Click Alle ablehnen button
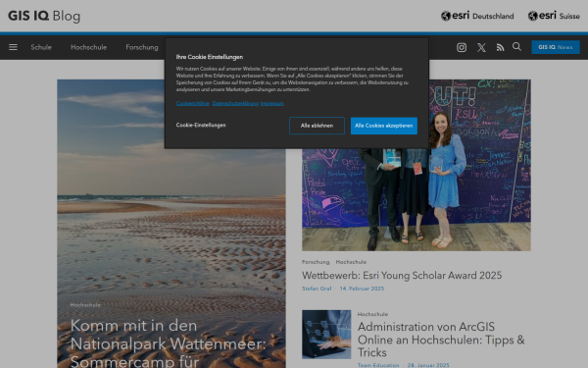This screenshot has height=368, width=588. [x=317, y=126]
